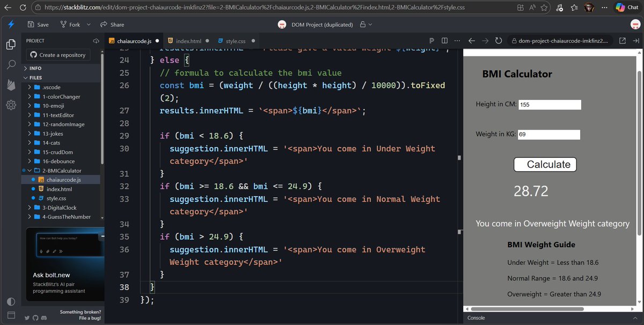644x325 pixels.
Task: Click the Height in CM input field
Action: pyautogui.click(x=550, y=105)
